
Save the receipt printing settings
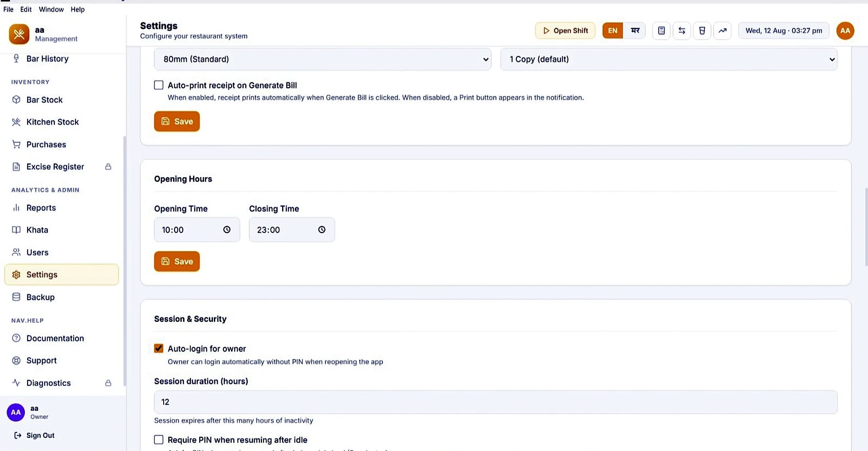pyautogui.click(x=177, y=121)
